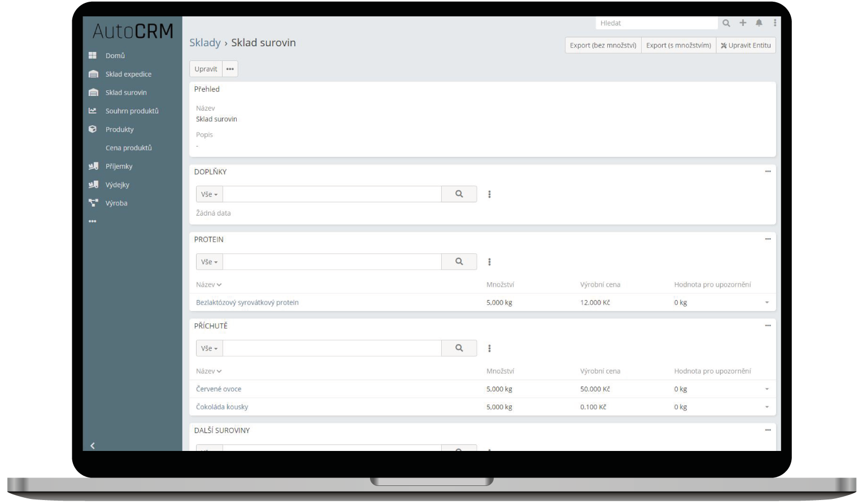Screen dimensions: 858x504
Task: Click Upravit Entitu button
Action: click(x=746, y=46)
